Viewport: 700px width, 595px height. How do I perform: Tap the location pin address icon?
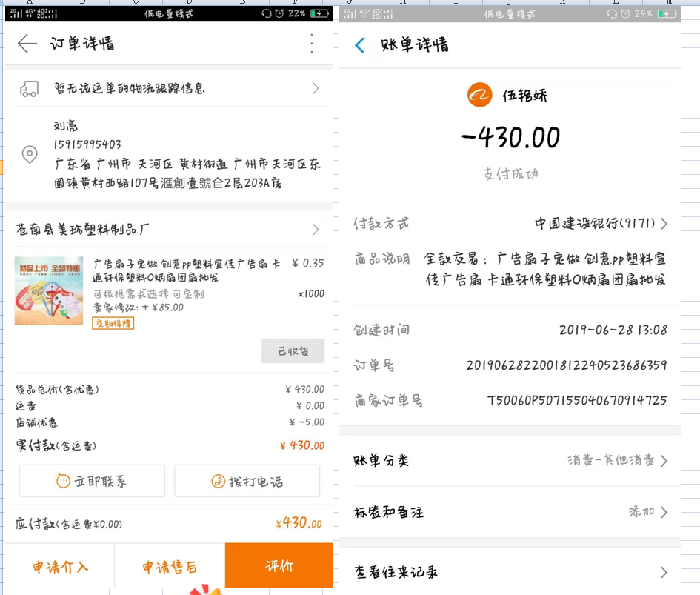(x=29, y=154)
